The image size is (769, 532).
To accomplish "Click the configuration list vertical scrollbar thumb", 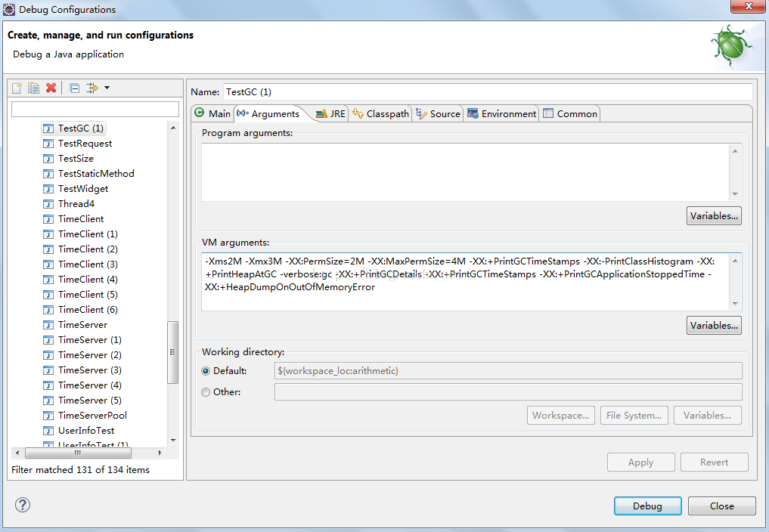I will click(172, 352).
